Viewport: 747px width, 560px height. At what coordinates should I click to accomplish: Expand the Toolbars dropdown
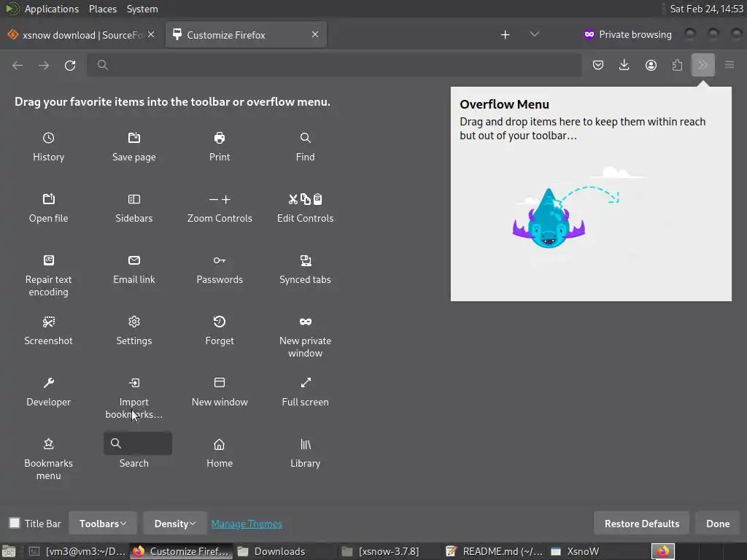tap(103, 524)
